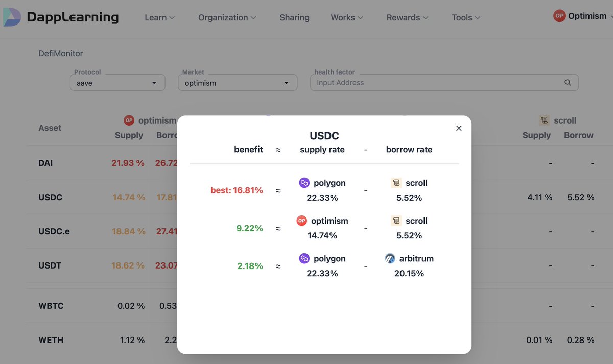Click the USDT asset row label

(x=50, y=265)
